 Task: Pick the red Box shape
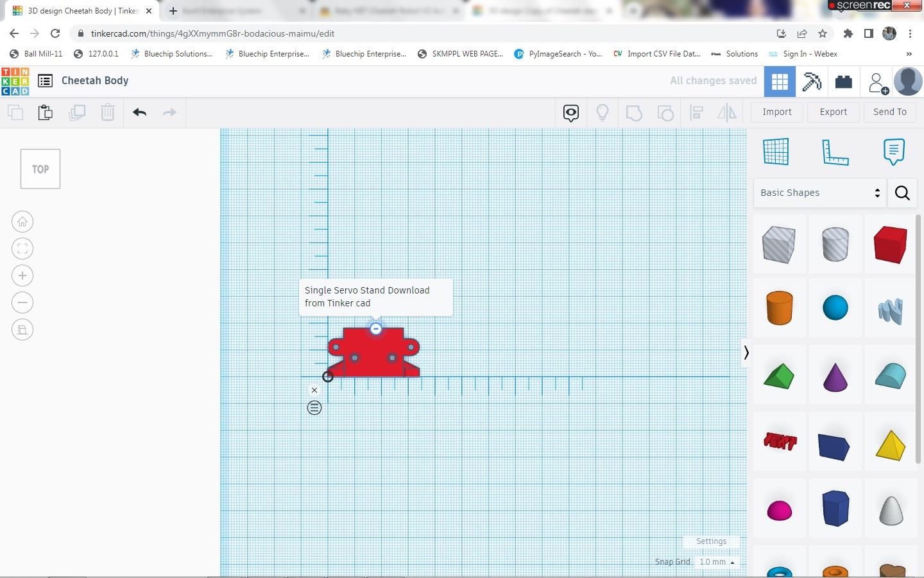891,245
